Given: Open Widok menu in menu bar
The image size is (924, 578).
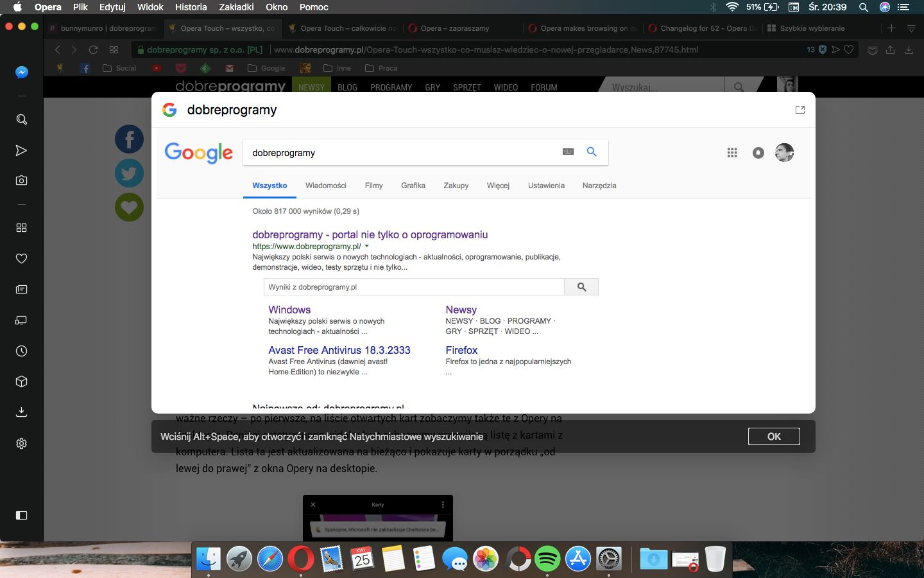Looking at the screenshot, I should (x=150, y=7).
